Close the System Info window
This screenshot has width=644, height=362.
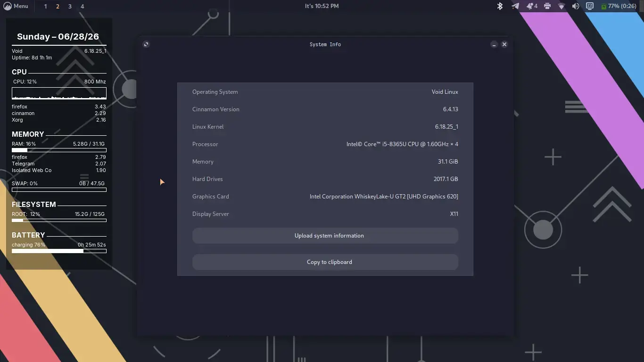[x=504, y=44]
